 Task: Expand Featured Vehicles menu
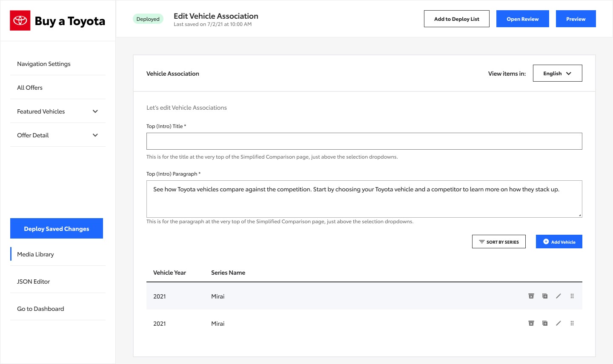(x=95, y=111)
